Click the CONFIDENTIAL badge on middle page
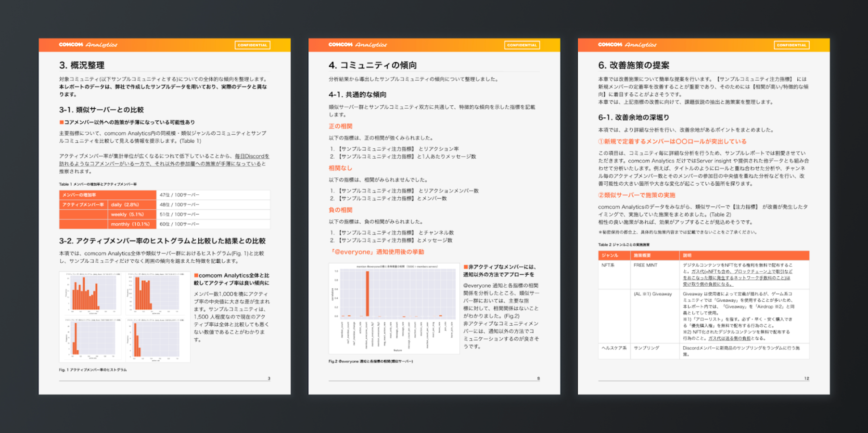 pos(522,45)
